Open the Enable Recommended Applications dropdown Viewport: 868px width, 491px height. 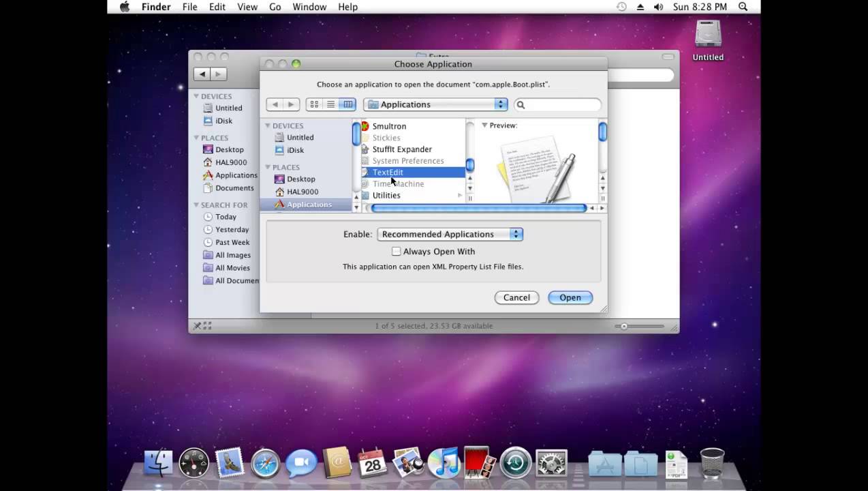(450, 234)
